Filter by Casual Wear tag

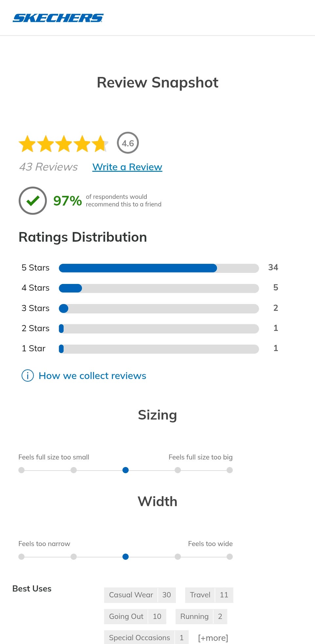click(140, 595)
